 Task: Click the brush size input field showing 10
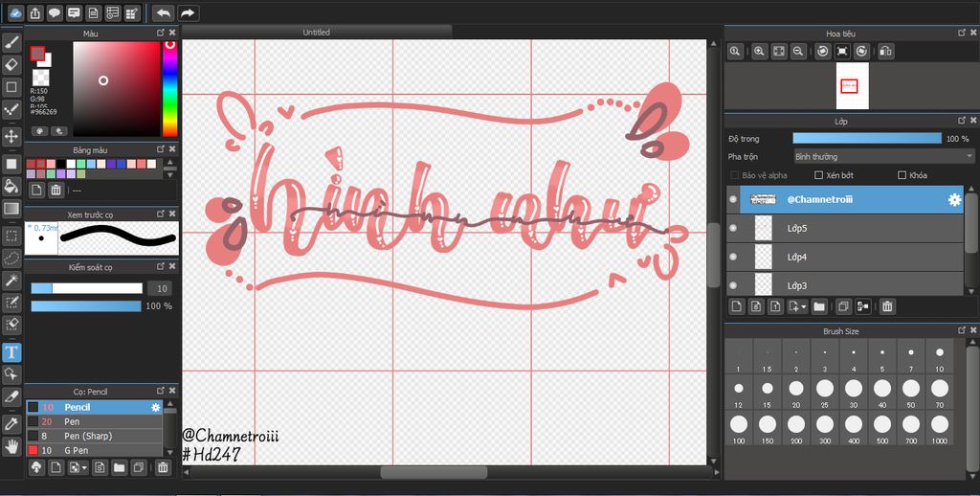coord(162,288)
